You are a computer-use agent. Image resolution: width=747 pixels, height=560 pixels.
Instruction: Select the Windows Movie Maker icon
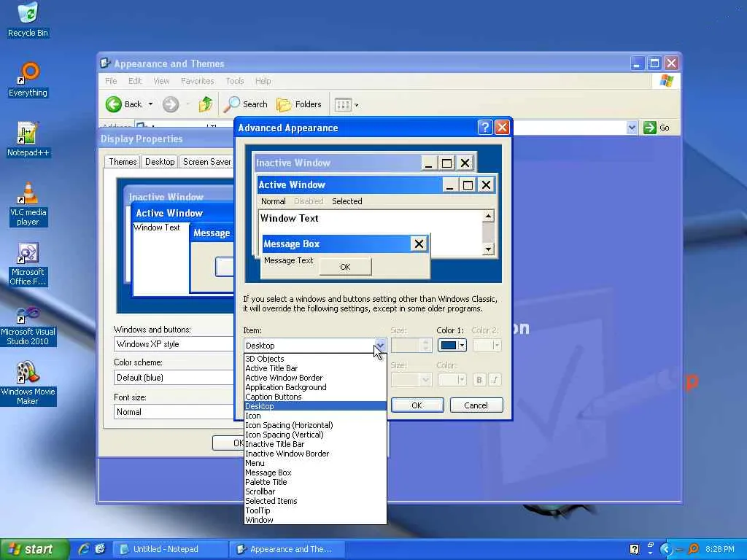(28, 384)
